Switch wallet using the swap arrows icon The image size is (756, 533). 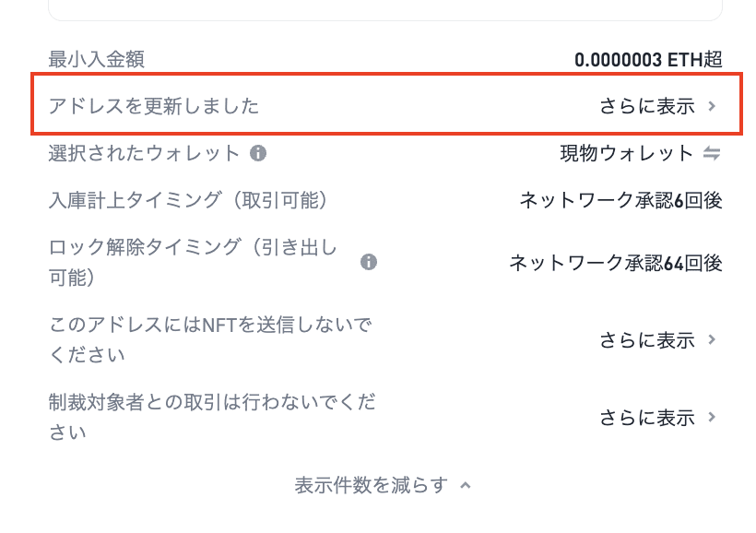(712, 153)
